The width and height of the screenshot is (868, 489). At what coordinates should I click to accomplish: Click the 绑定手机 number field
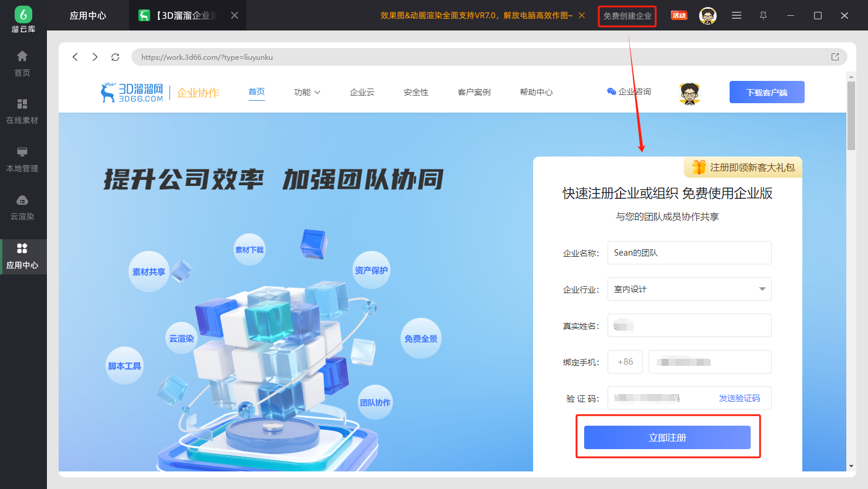point(710,362)
